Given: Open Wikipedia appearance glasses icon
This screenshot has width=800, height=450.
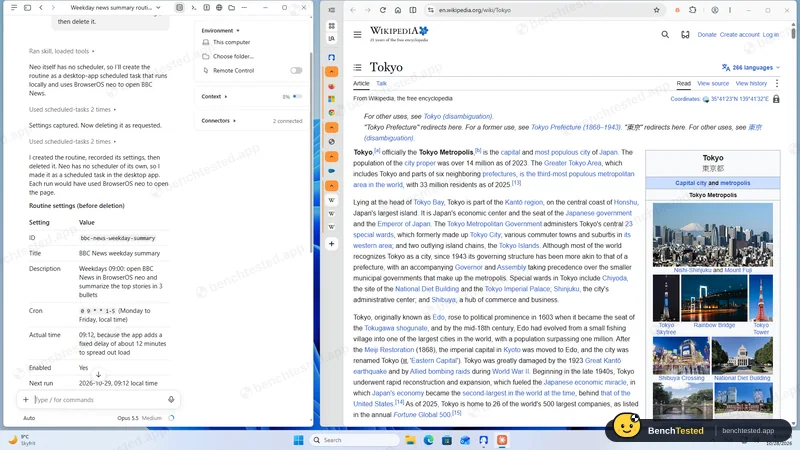Looking at the screenshot, I should coord(685,35).
